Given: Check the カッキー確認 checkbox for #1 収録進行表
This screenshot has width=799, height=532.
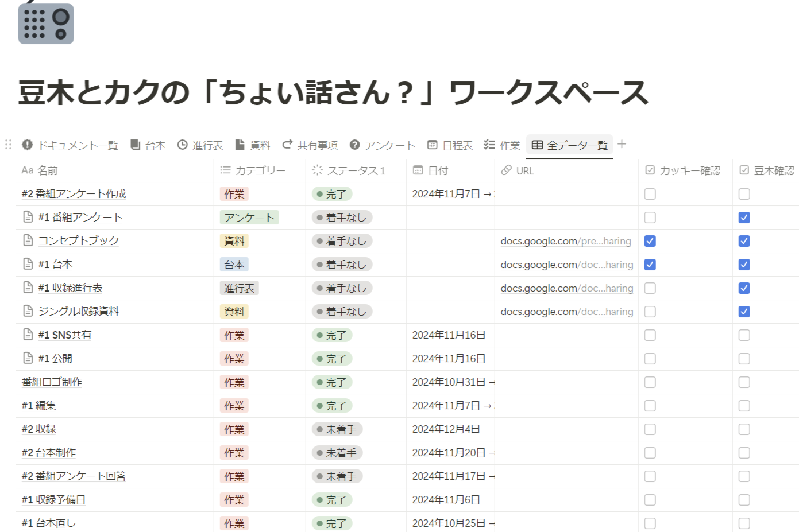Looking at the screenshot, I should 650,288.
